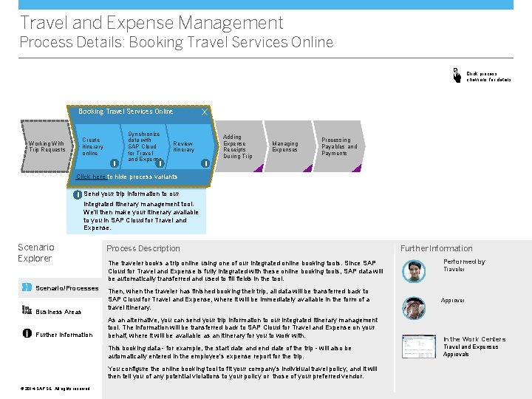Open the Working With Trip Requests chevron
This screenshot has width=532, height=399.
pos(47,146)
